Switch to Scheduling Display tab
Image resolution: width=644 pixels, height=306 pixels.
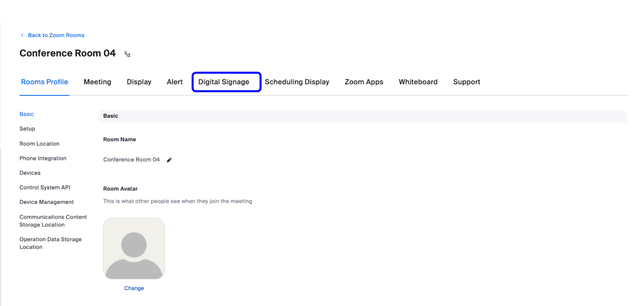click(297, 82)
